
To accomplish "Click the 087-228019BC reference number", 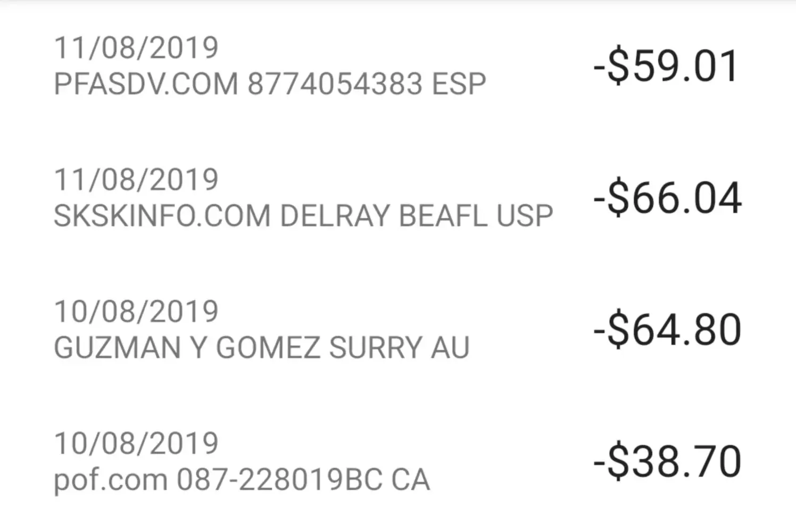I will pyautogui.click(x=279, y=480).
